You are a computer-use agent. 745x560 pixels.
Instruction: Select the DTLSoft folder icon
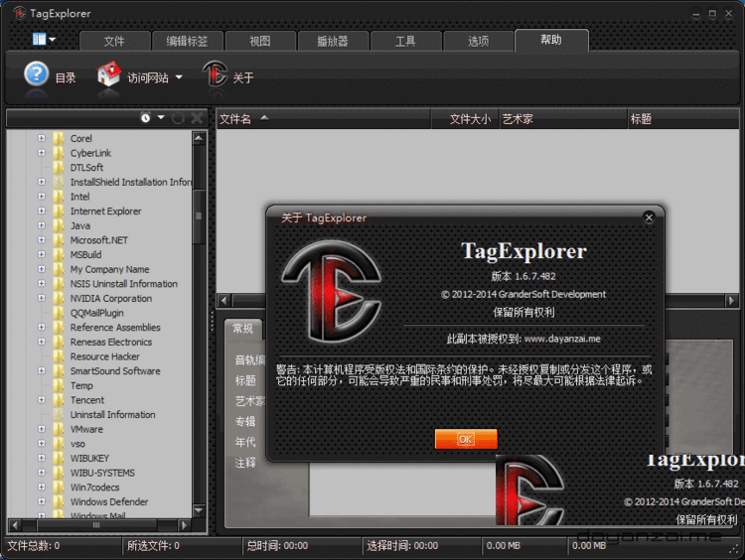[59, 167]
